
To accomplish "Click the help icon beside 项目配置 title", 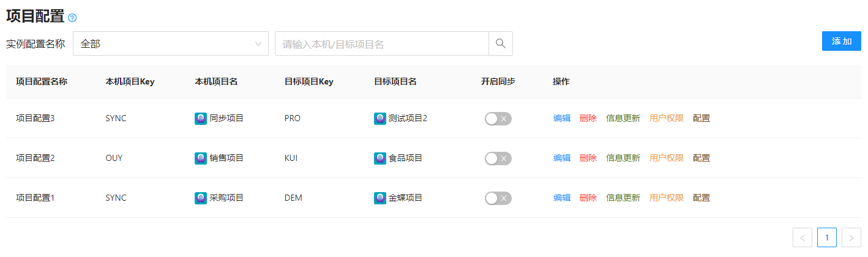I will (x=72, y=18).
